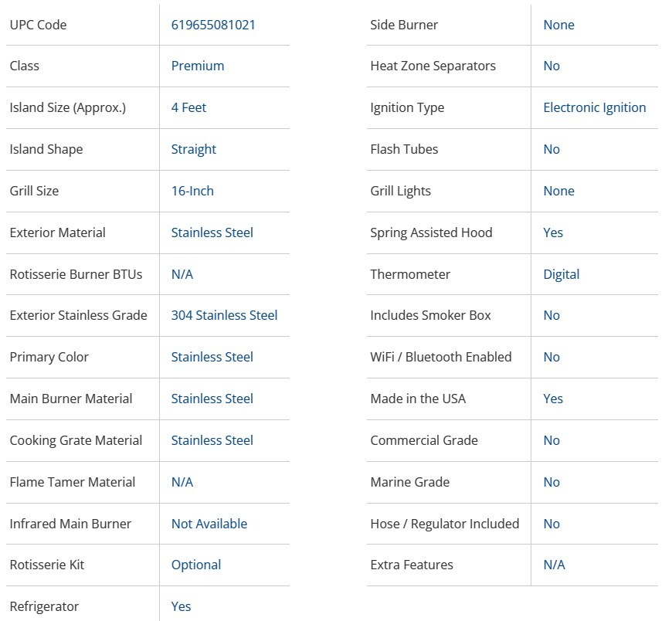The width and height of the screenshot is (672, 621).
Task: Select the Premium class value
Action: tap(198, 66)
